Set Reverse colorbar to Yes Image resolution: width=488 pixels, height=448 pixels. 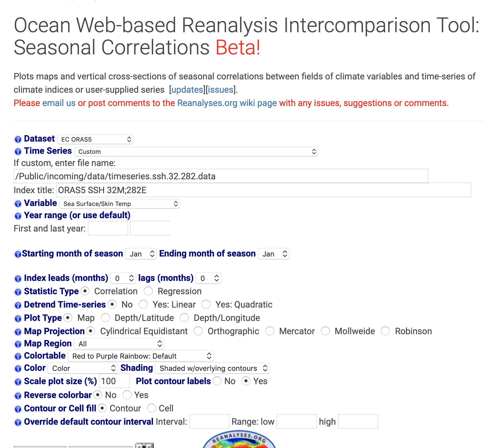point(127,394)
